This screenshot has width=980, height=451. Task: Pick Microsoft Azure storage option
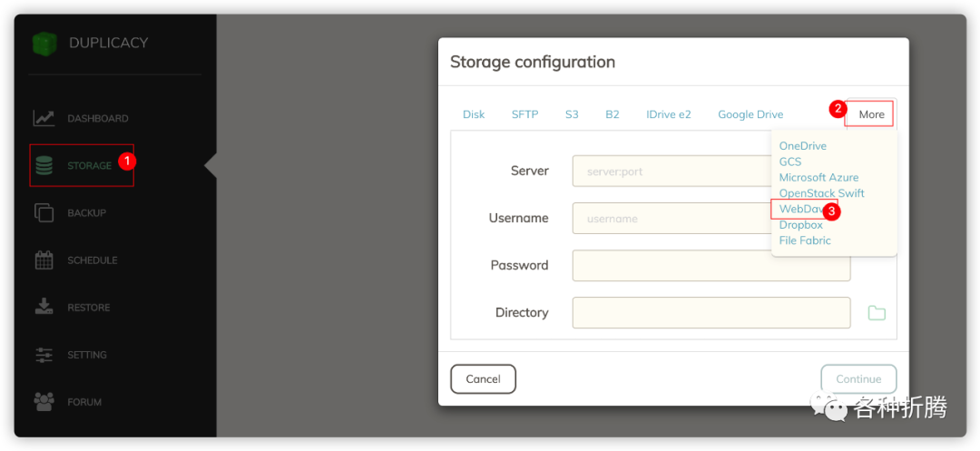(818, 178)
